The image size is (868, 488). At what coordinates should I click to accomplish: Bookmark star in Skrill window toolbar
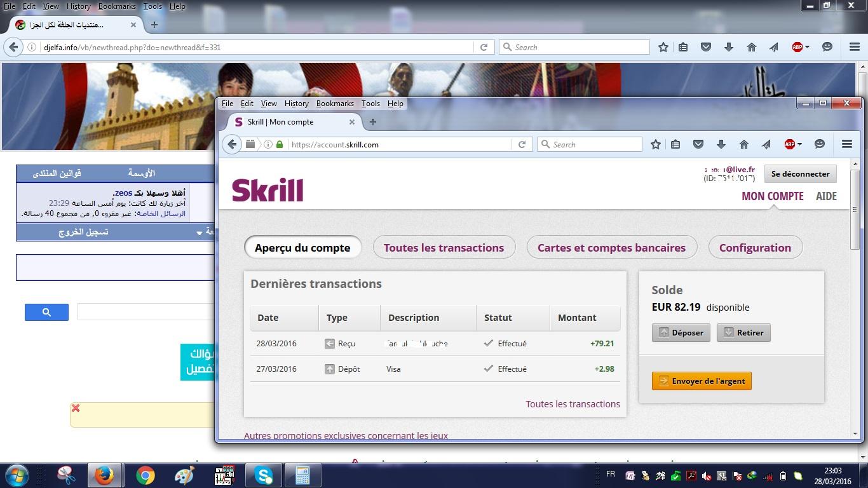656,144
